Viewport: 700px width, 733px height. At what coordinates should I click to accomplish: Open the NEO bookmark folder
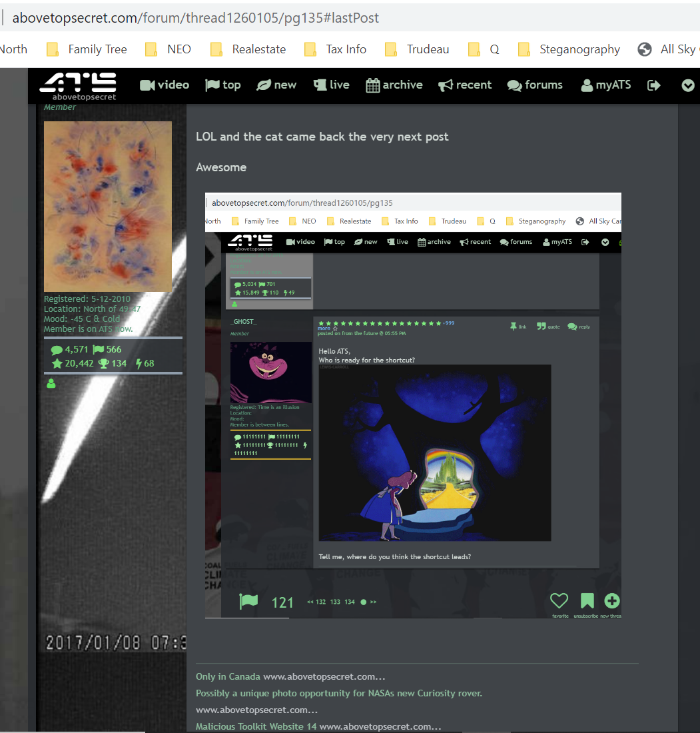(169, 49)
